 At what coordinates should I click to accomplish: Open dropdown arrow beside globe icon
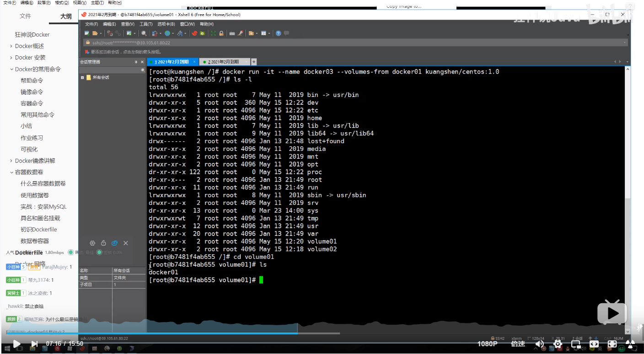pos(173,33)
